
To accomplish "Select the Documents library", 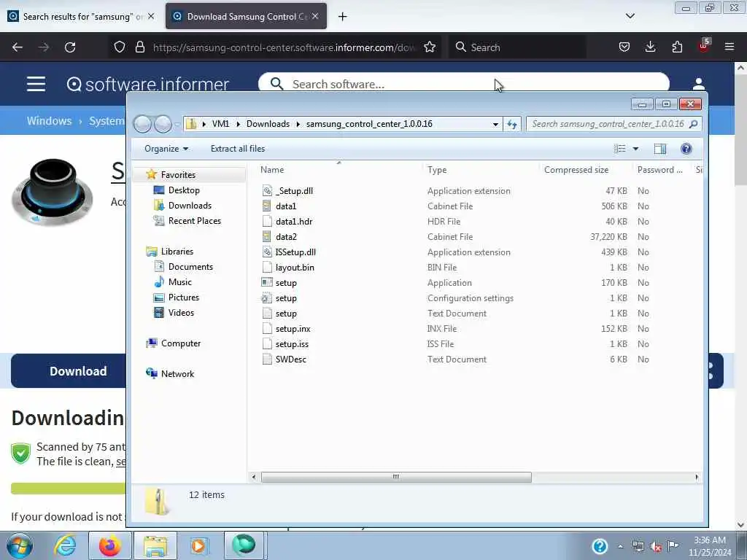I will (x=190, y=267).
